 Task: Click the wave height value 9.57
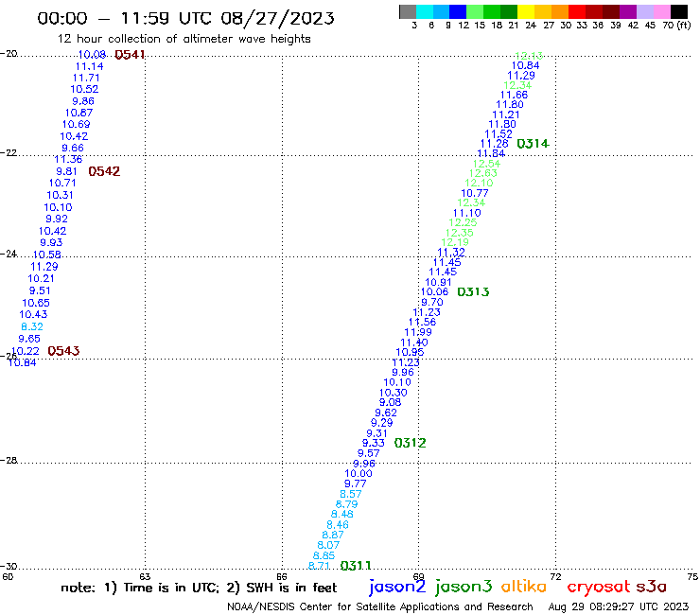coord(369,453)
